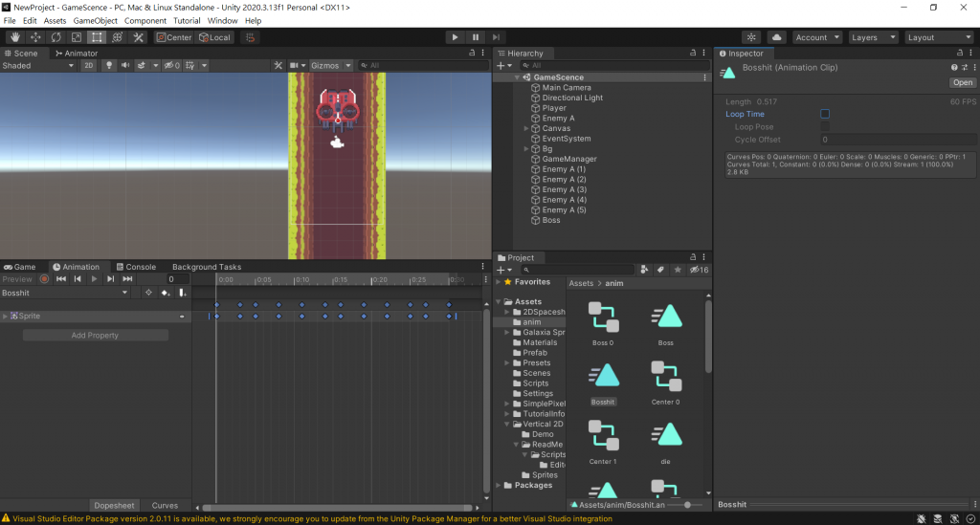The height and width of the screenshot is (525, 980).
Task: Toggle scene lighting bulb icon
Action: [x=109, y=66]
